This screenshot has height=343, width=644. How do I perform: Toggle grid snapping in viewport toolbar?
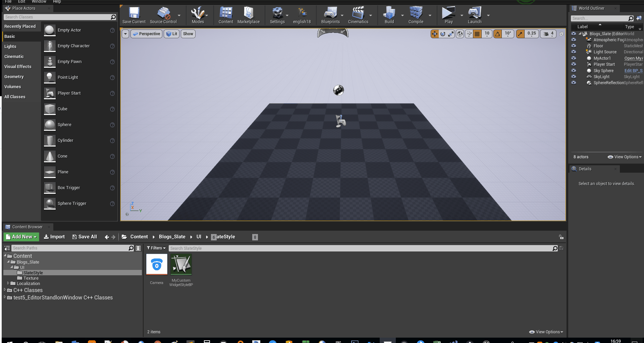[x=477, y=34]
